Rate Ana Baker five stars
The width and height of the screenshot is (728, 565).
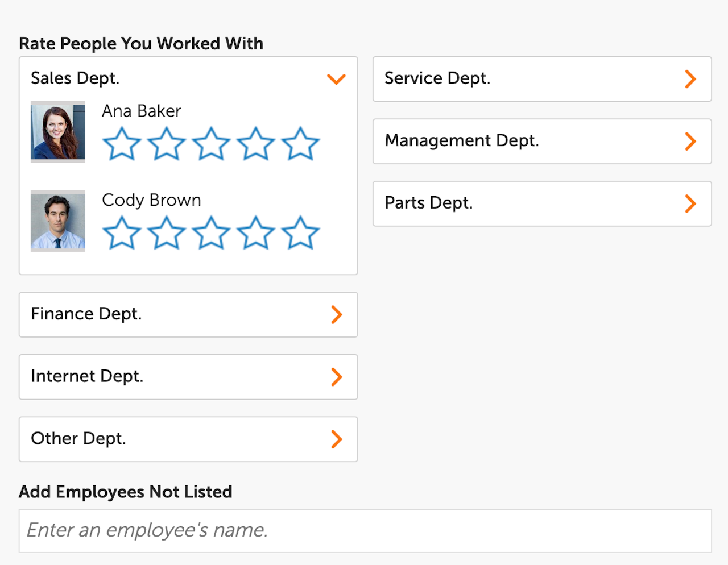coord(300,144)
